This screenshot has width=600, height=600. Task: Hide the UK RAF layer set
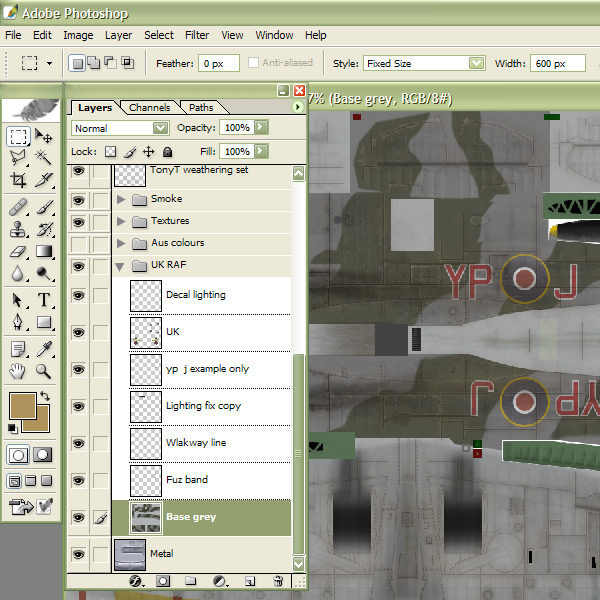pyautogui.click(x=78, y=266)
